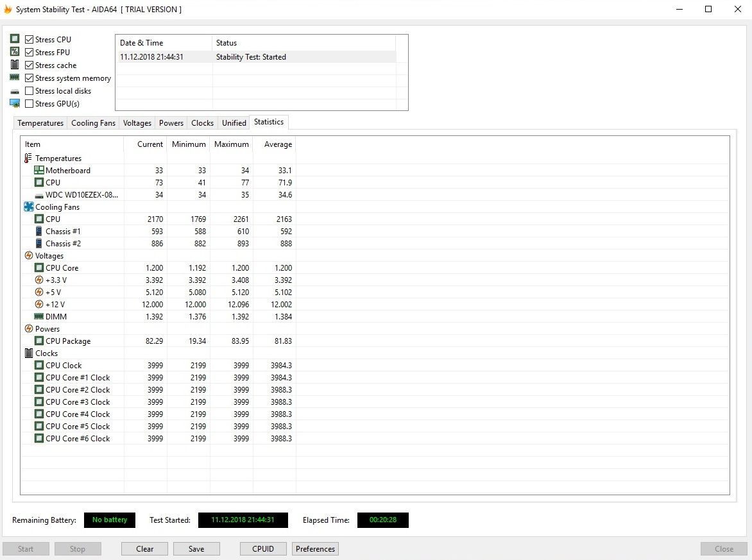Enable Stress local disks checkbox
Image resolution: width=752 pixels, height=560 pixels.
[x=30, y=90]
